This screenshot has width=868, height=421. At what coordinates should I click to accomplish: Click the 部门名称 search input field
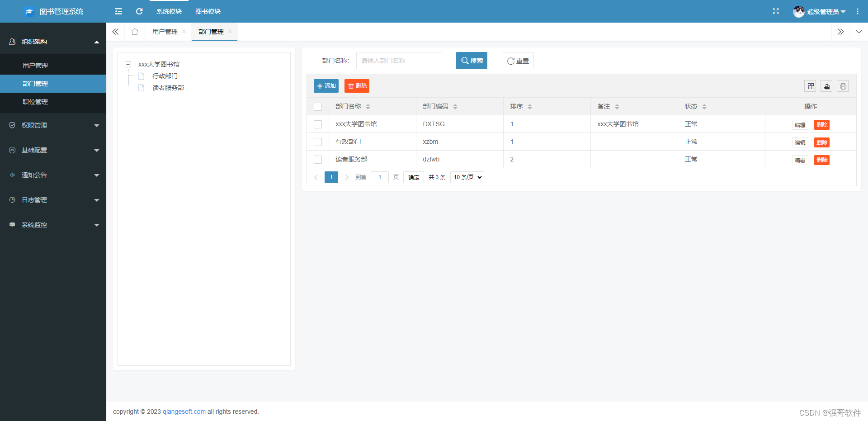click(x=399, y=60)
